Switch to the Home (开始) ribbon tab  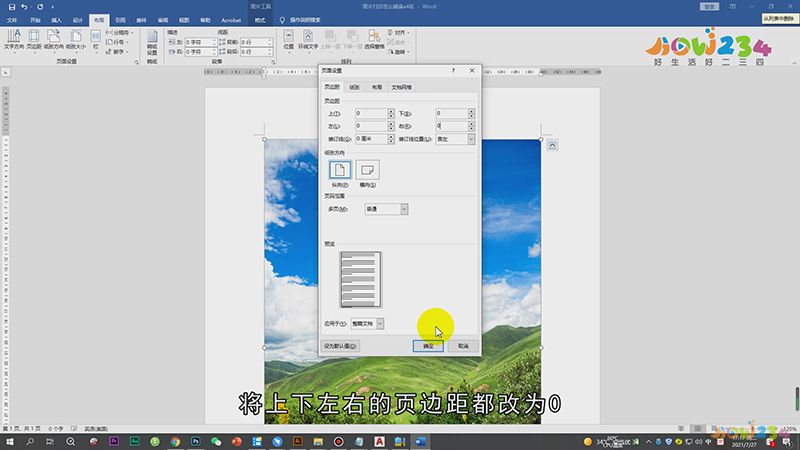click(35, 20)
